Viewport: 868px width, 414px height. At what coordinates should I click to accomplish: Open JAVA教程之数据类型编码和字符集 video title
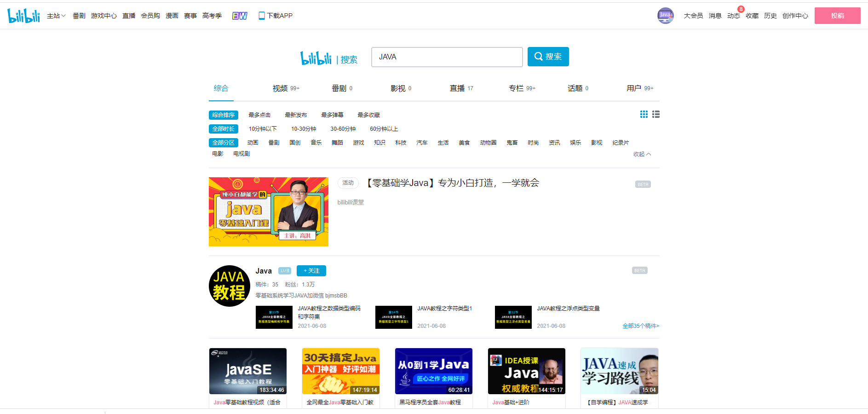click(x=329, y=313)
